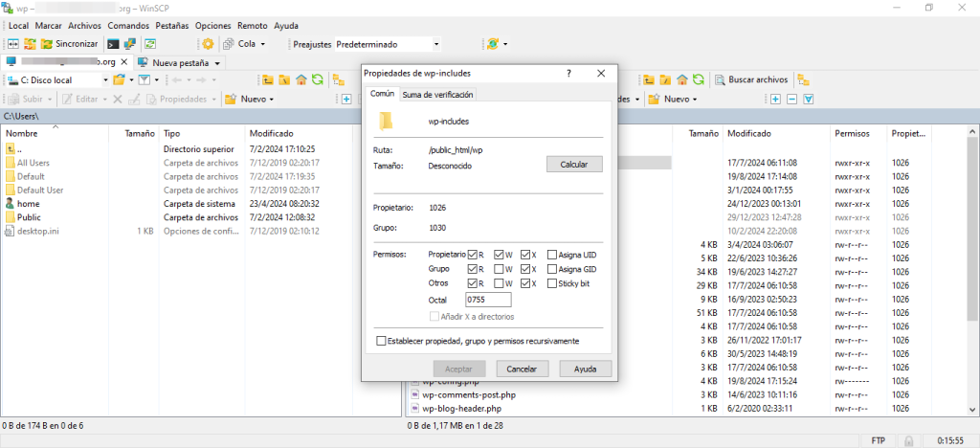Viewport: 980px width, 448px height.
Task: Go to local home directory icon
Action: coord(301,80)
